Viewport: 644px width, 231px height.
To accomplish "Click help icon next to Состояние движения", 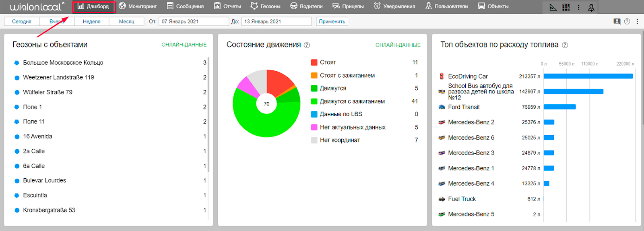I will click(307, 45).
